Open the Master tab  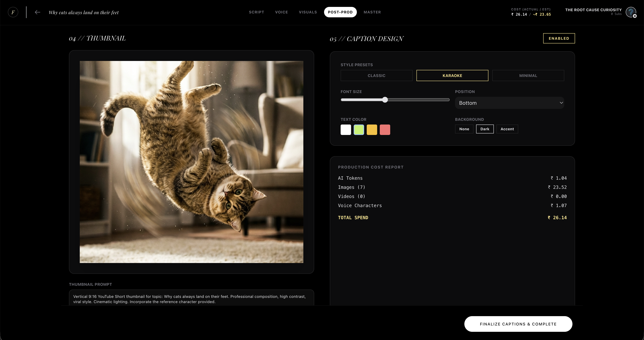(x=372, y=12)
